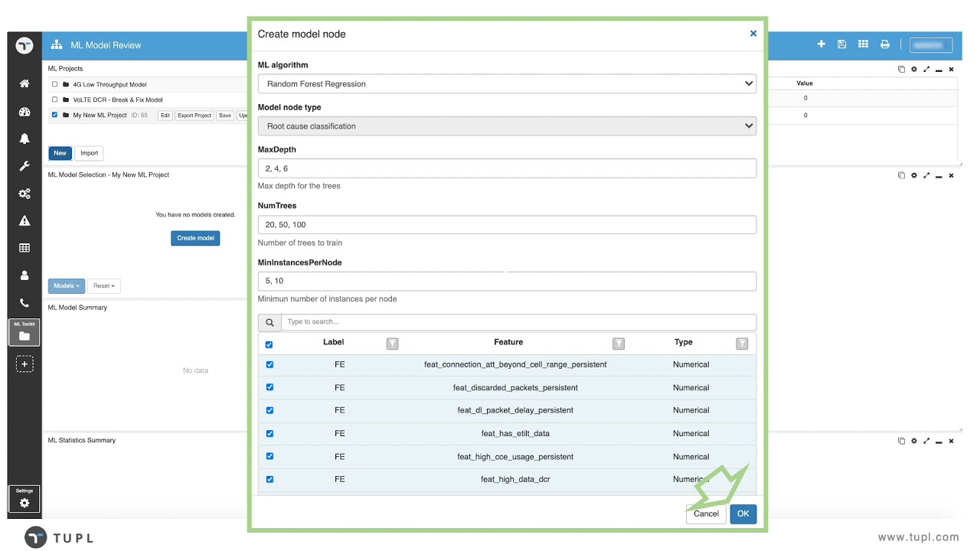Open the Home icon in the sidebar
Screen dimensions: 980x551
click(x=24, y=83)
